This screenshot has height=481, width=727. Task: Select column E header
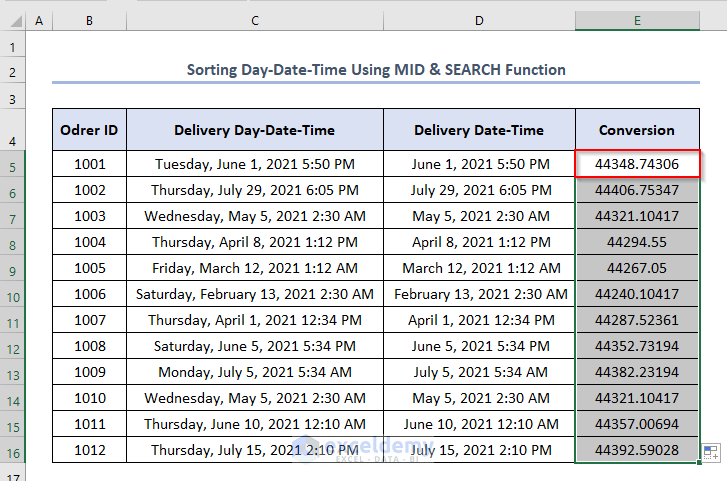pyautogui.click(x=636, y=21)
